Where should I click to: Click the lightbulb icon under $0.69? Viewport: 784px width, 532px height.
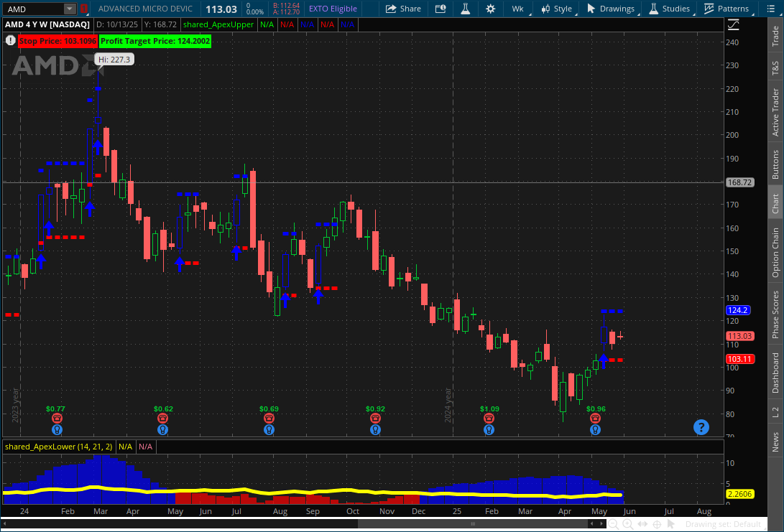(269, 429)
